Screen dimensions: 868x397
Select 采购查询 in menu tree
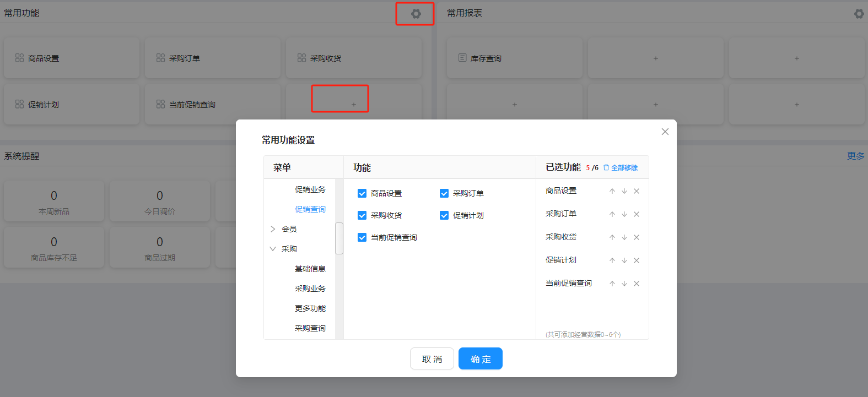point(310,328)
